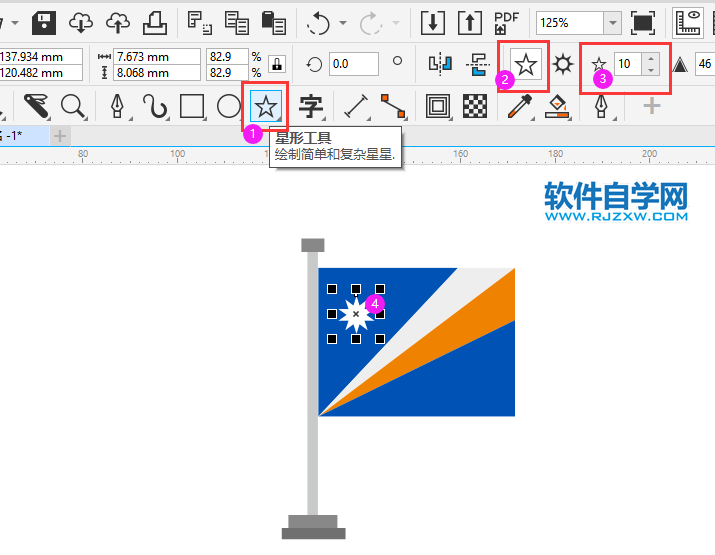The width and height of the screenshot is (715, 555).
Task: Select the Transparency checkerboard tool
Action: point(475,106)
